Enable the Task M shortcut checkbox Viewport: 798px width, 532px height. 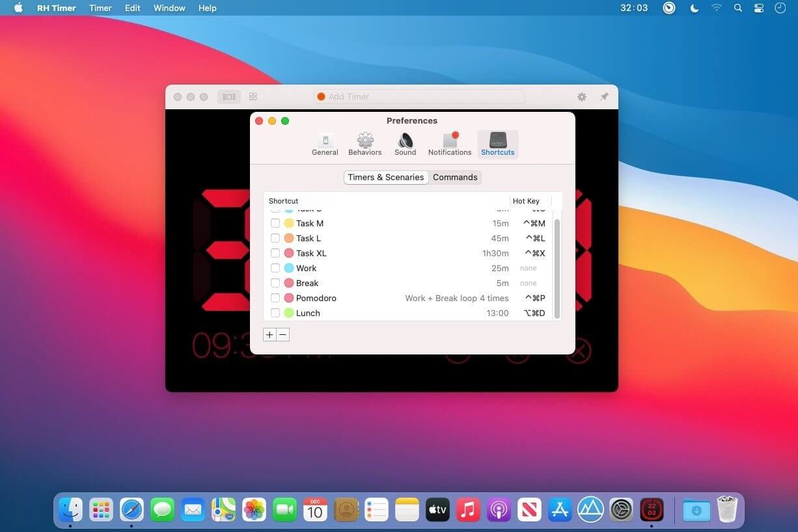[x=275, y=223]
